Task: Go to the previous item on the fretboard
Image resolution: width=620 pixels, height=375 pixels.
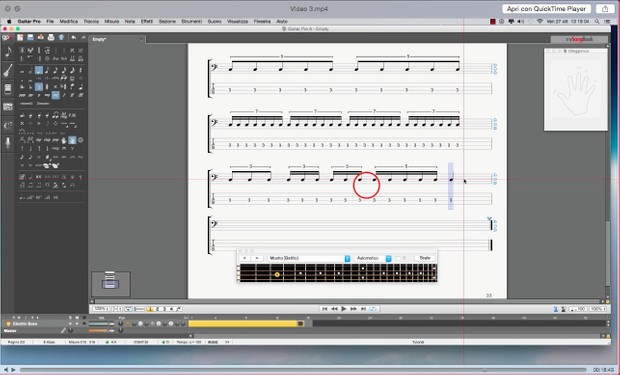Action: (245, 258)
